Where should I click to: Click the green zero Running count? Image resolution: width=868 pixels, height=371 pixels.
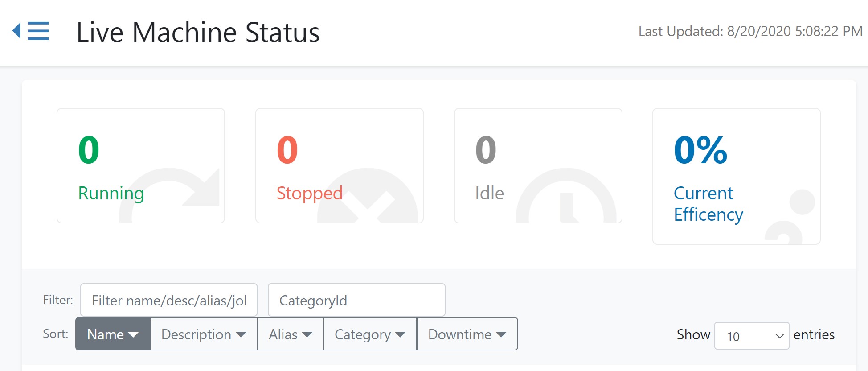(89, 150)
